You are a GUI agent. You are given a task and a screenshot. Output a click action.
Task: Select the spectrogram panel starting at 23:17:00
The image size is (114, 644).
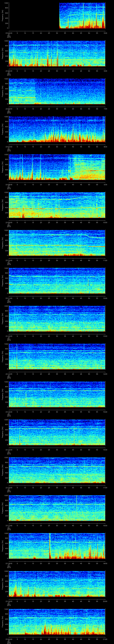coord(57,508)
